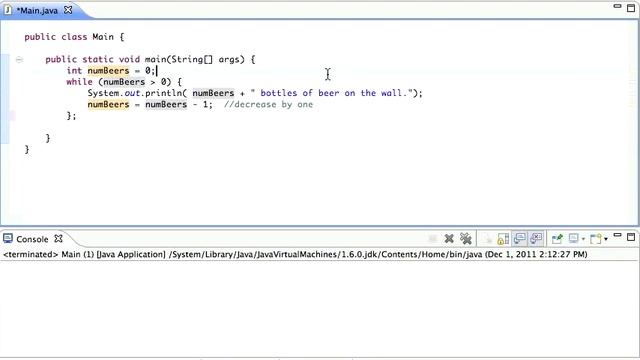The height and width of the screenshot is (360, 640).
Task: Toggle Scroll Lock in the Console
Action: (x=503, y=238)
